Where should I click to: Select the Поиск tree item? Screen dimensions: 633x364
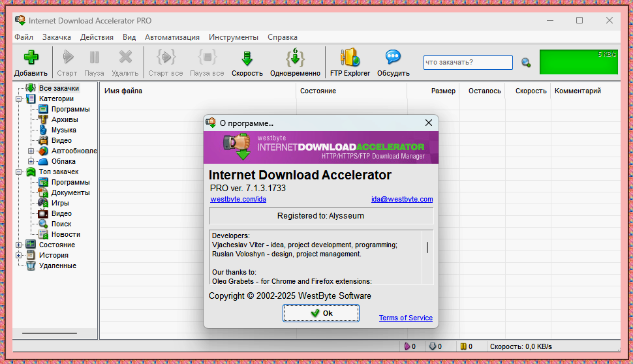coord(61,224)
